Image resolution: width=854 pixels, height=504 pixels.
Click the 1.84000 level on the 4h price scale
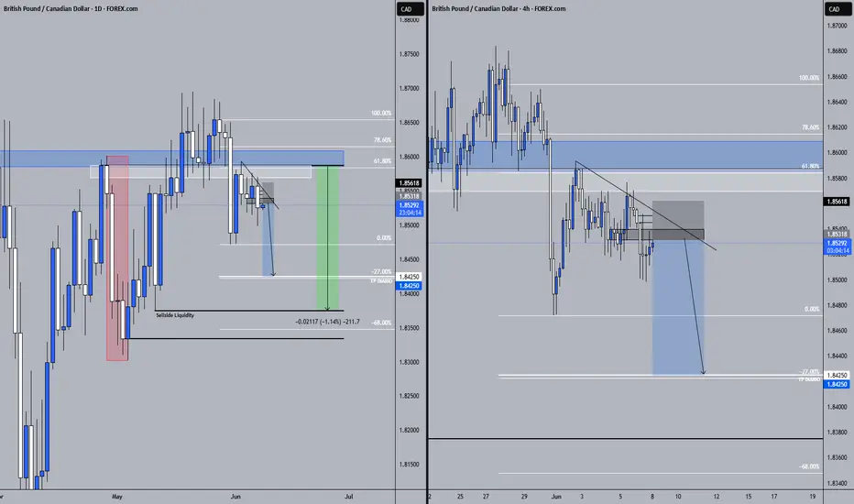pos(838,407)
